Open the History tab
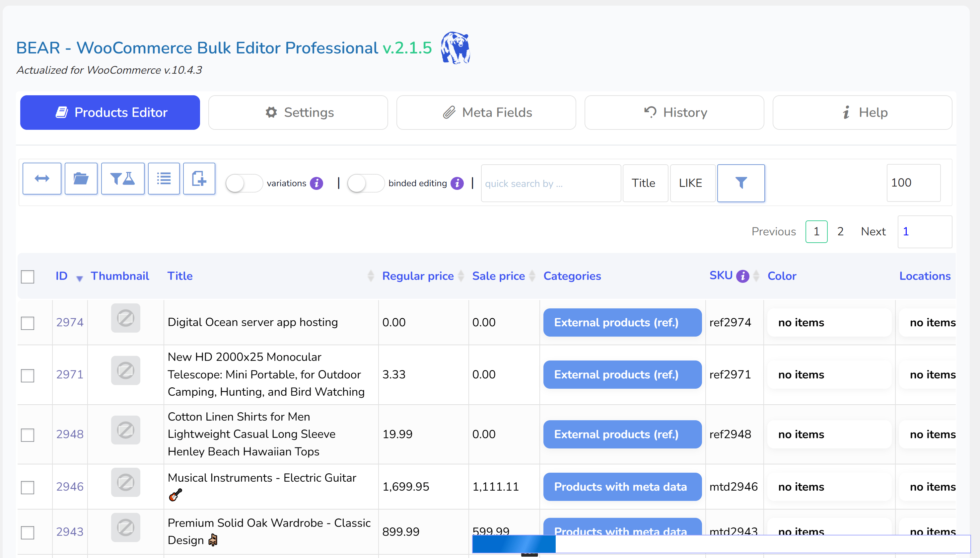The width and height of the screenshot is (980, 558). tap(674, 113)
